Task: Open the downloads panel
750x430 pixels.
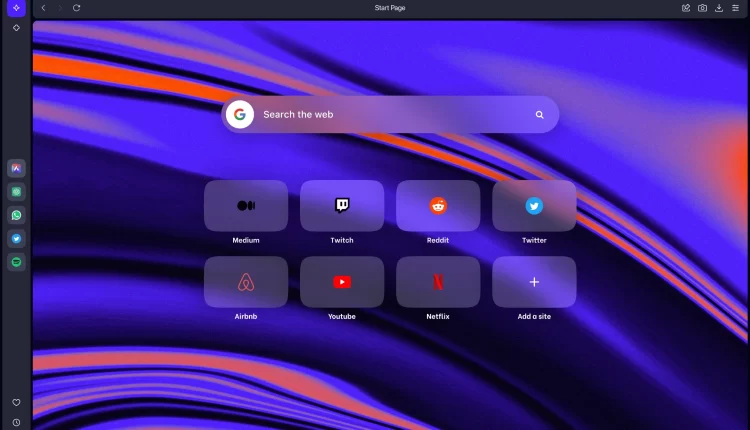Action: [719, 8]
